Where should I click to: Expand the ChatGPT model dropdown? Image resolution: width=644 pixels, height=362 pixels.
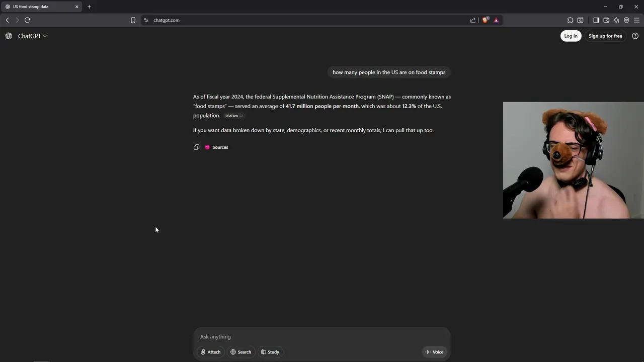pyautogui.click(x=32, y=36)
